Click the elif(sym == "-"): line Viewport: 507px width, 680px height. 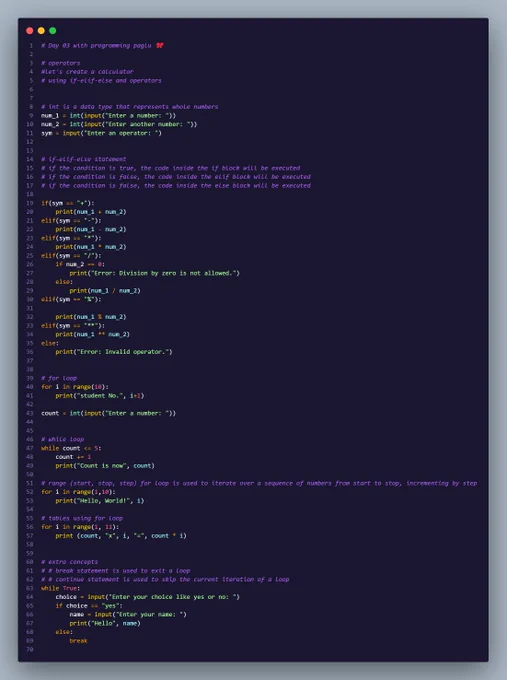71,220
